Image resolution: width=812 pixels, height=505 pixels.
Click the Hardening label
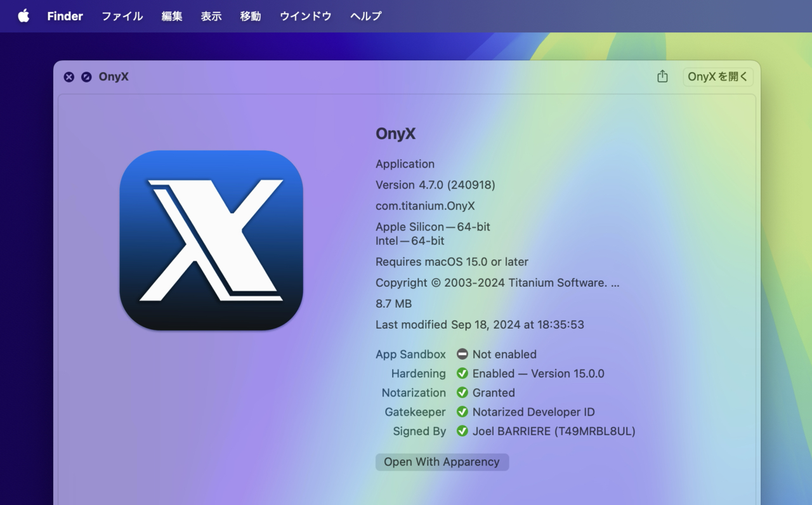[x=418, y=374]
